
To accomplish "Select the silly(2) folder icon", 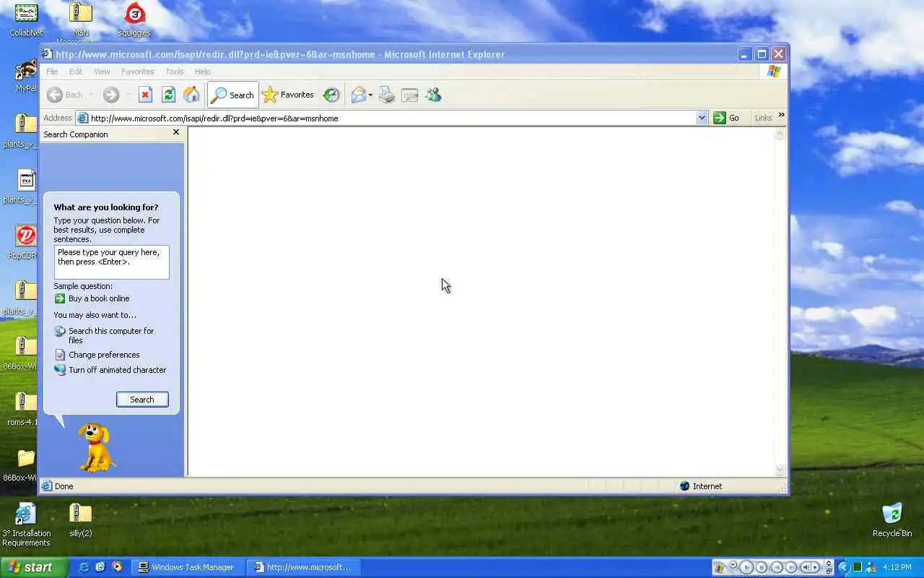I will [x=80, y=520].
